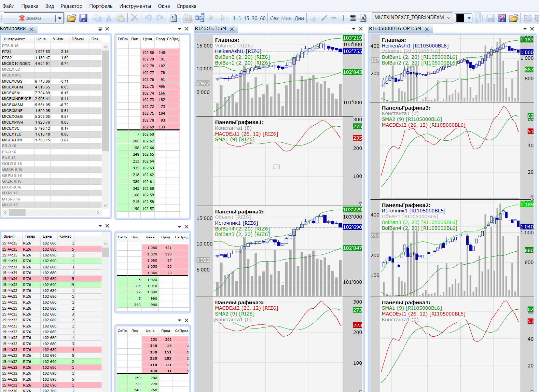539x392 pixels.
Task: Click the scheme diagram icon in toolbar
Action: tap(199, 18)
